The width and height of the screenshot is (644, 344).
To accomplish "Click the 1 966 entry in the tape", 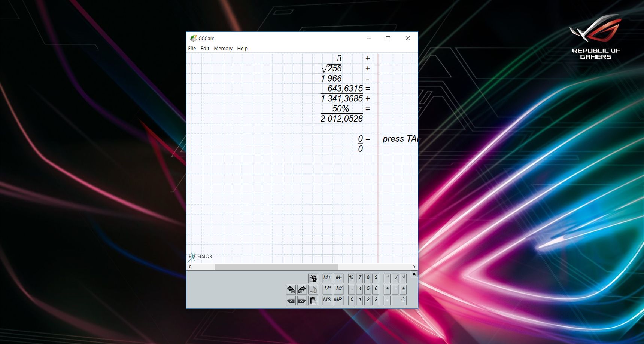I will 331,79.
